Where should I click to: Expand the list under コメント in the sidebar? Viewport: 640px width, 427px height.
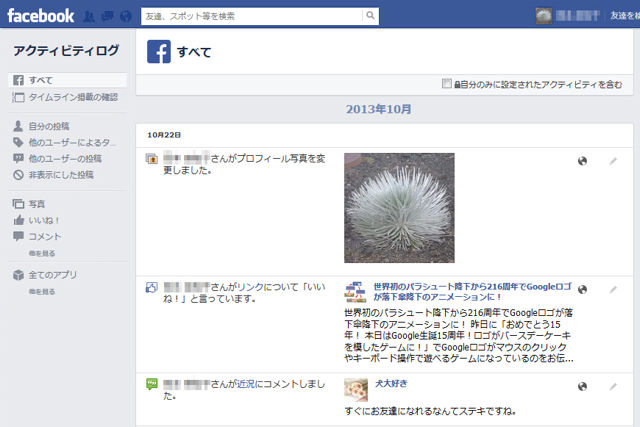pyautogui.click(x=42, y=254)
